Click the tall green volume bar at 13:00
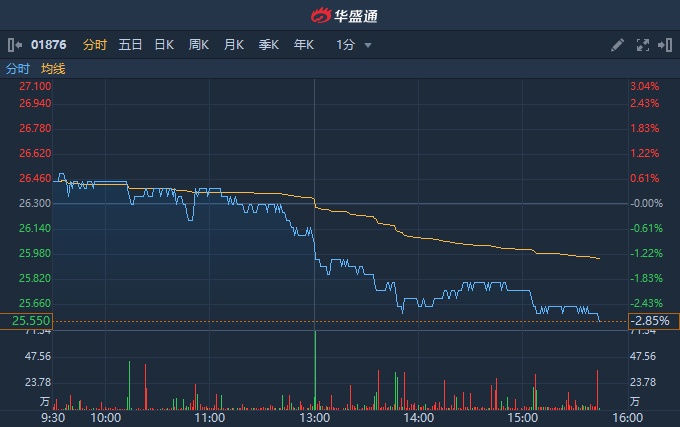Viewport: 680px width, 427px height. (x=315, y=370)
